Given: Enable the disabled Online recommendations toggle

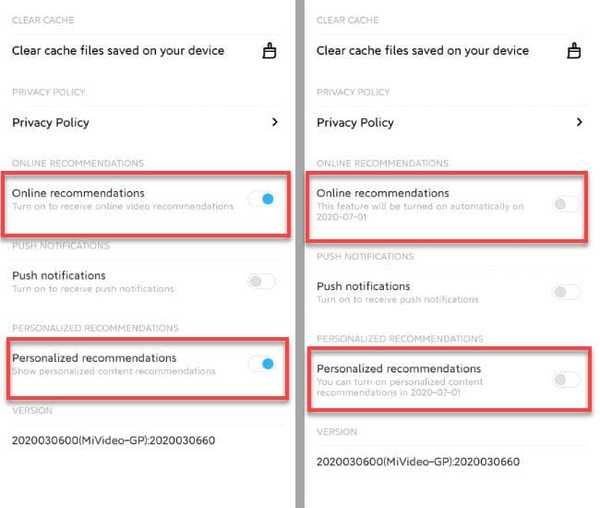Looking at the screenshot, I should [567, 204].
